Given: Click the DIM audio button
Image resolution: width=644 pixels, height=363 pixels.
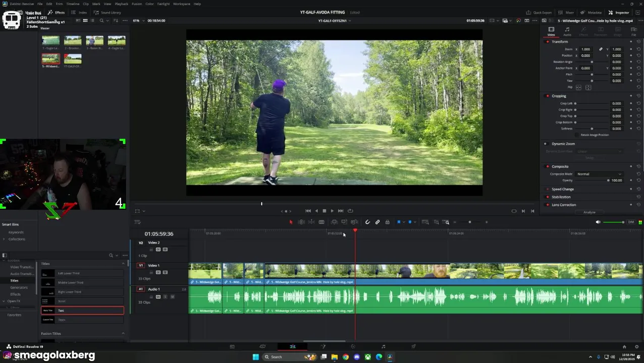Looking at the screenshot, I should (631, 222).
